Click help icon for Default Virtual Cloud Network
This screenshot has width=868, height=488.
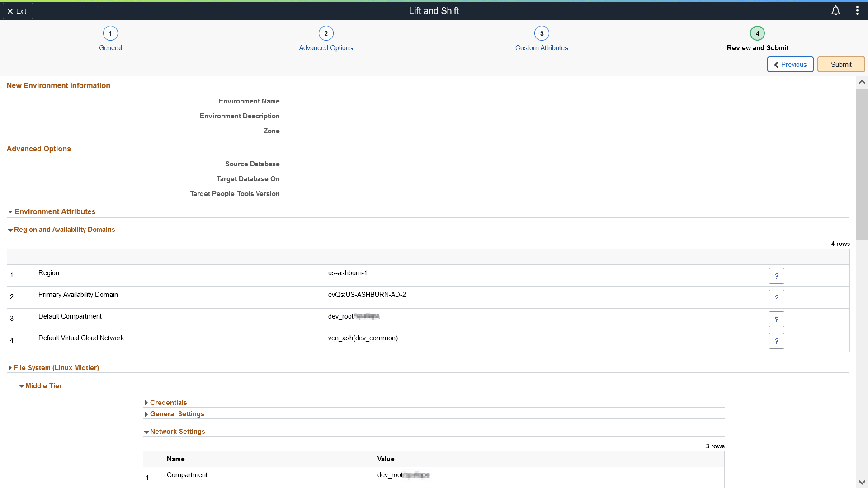click(776, 341)
